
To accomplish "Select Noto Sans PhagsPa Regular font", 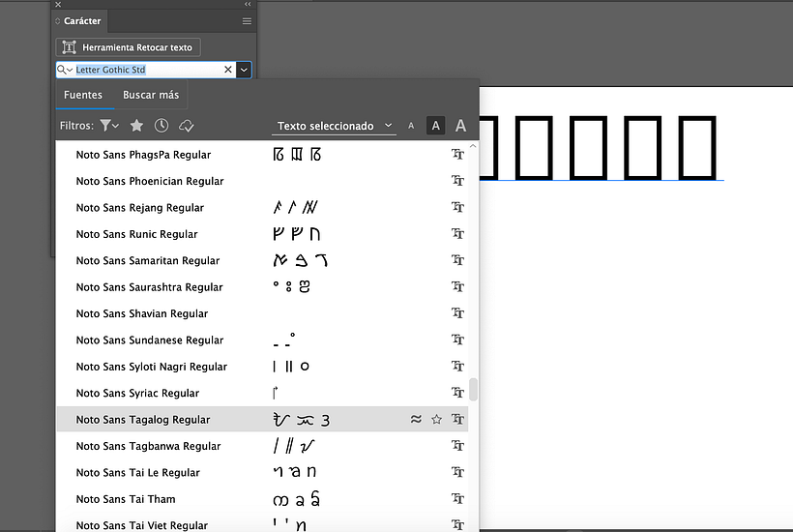I will [262, 155].
